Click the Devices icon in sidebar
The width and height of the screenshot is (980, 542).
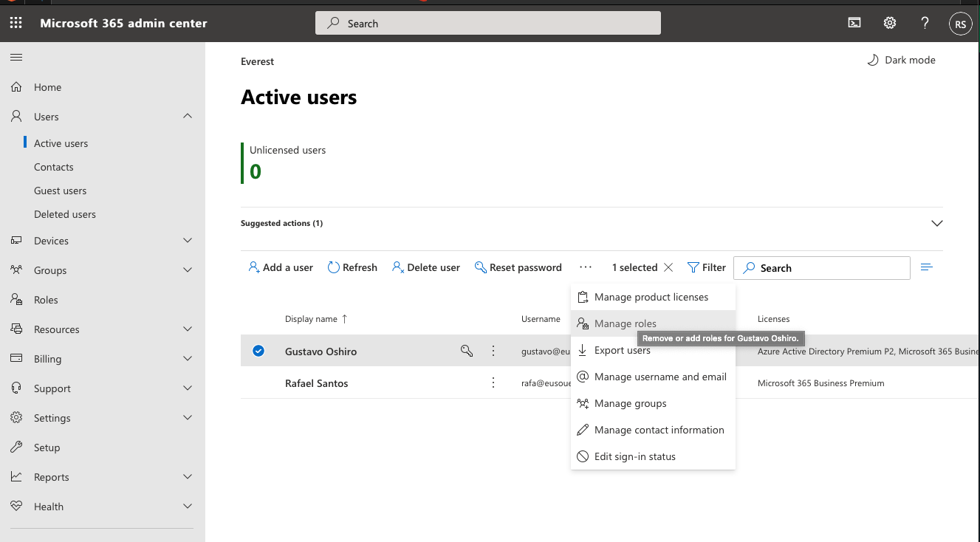(16, 241)
